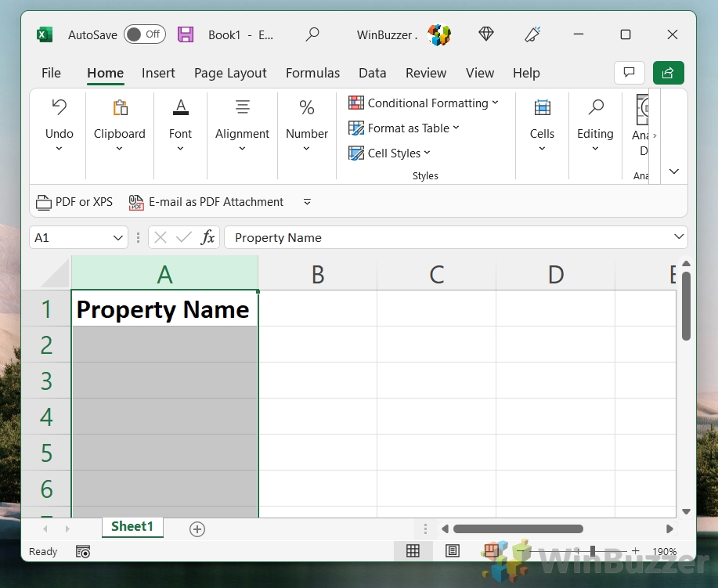718x588 pixels.
Task: Click the Sheet1 tab
Action: [132, 527]
